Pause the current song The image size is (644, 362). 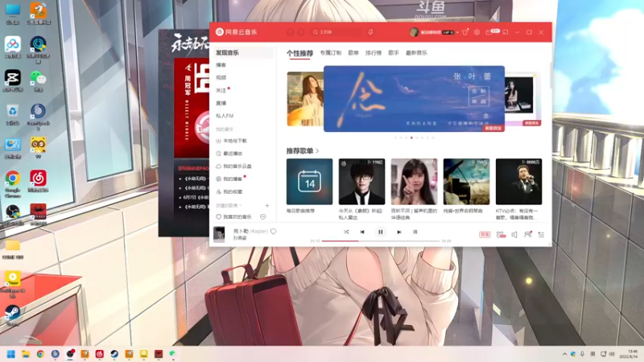click(x=380, y=232)
